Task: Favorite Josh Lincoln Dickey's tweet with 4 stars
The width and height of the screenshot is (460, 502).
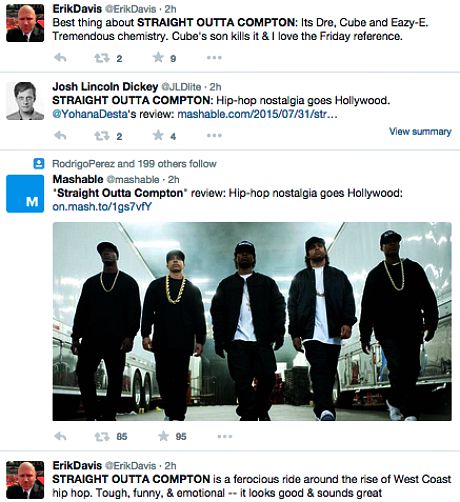Action: click(x=158, y=135)
